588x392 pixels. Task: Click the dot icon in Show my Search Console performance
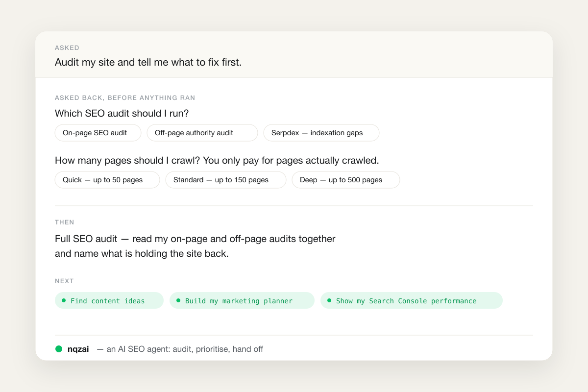tap(329, 300)
